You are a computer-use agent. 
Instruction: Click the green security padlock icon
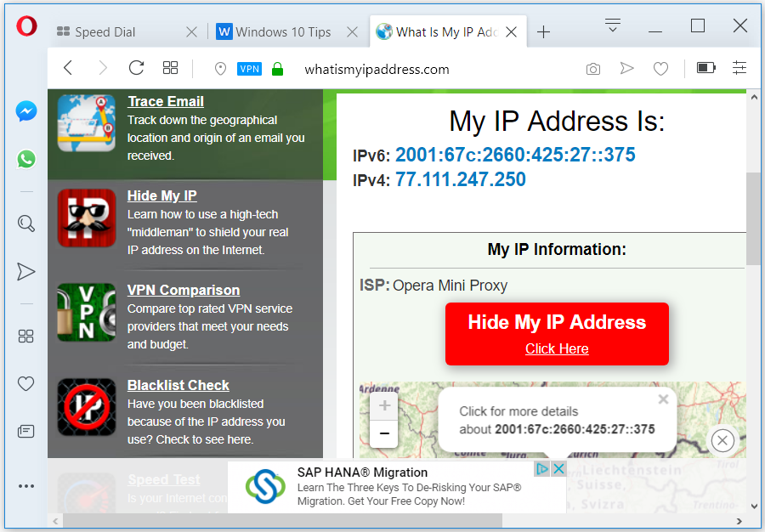pos(278,69)
